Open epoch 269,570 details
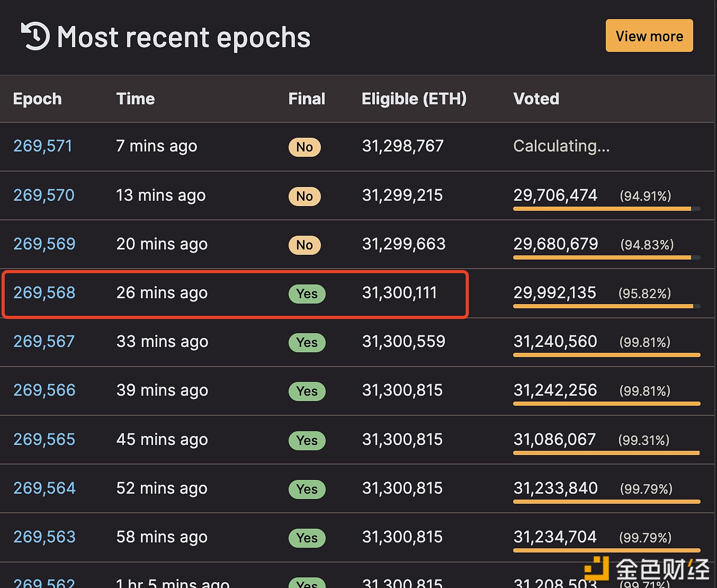717x588 pixels. tap(44, 195)
